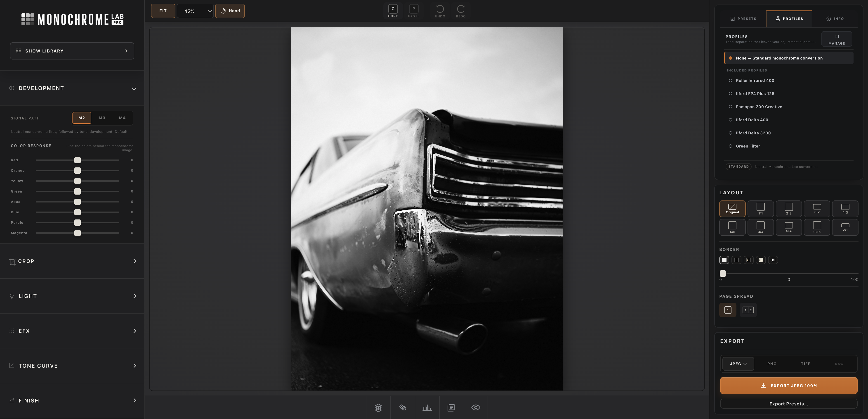The height and width of the screenshot is (419, 868).
Task: Expand the Tone Curve section
Action: pyautogui.click(x=72, y=366)
